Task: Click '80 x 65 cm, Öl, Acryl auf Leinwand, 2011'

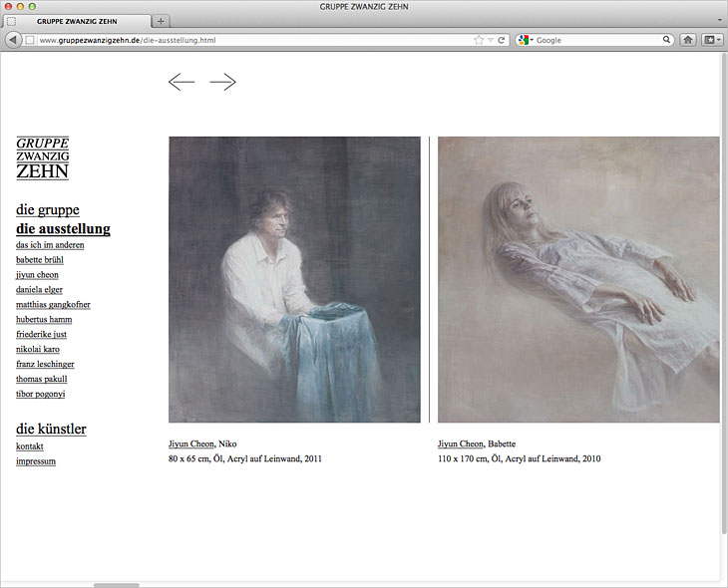Action: (x=245, y=459)
